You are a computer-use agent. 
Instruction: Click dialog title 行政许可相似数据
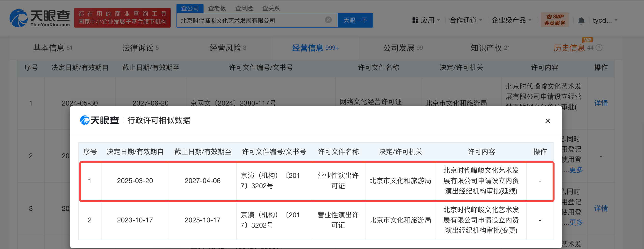pyautogui.click(x=159, y=120)
